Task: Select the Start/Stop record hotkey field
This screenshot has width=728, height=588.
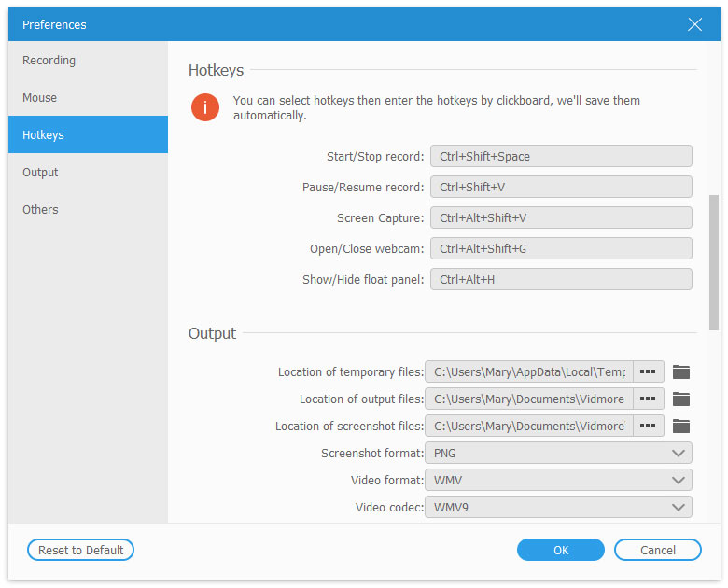Action: tap(561, 157)
